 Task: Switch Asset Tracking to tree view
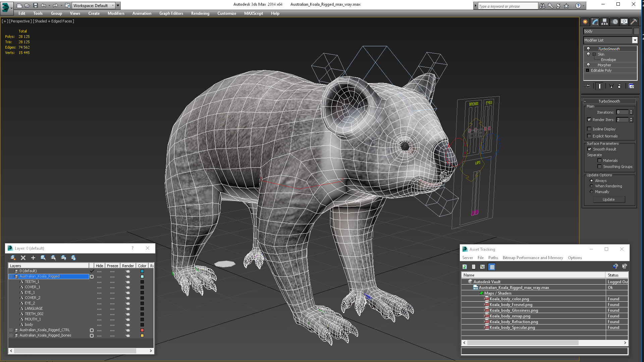pyautogui.click(x=483, y=267)
